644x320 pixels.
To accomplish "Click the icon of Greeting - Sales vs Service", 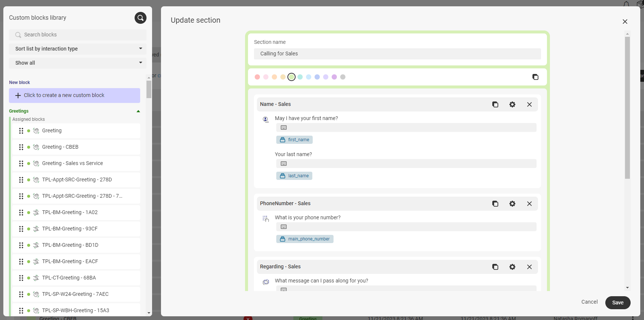I will [x=36, y=164].
